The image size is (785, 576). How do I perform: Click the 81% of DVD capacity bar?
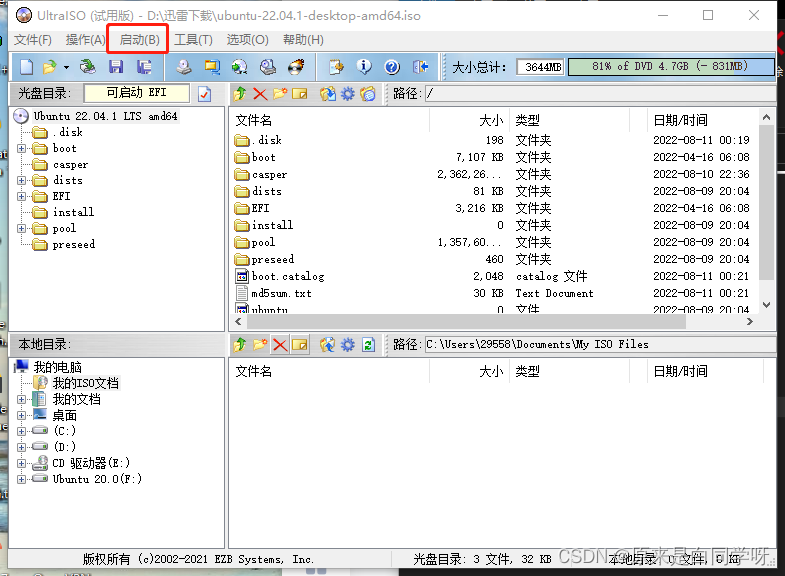[671, 67]
